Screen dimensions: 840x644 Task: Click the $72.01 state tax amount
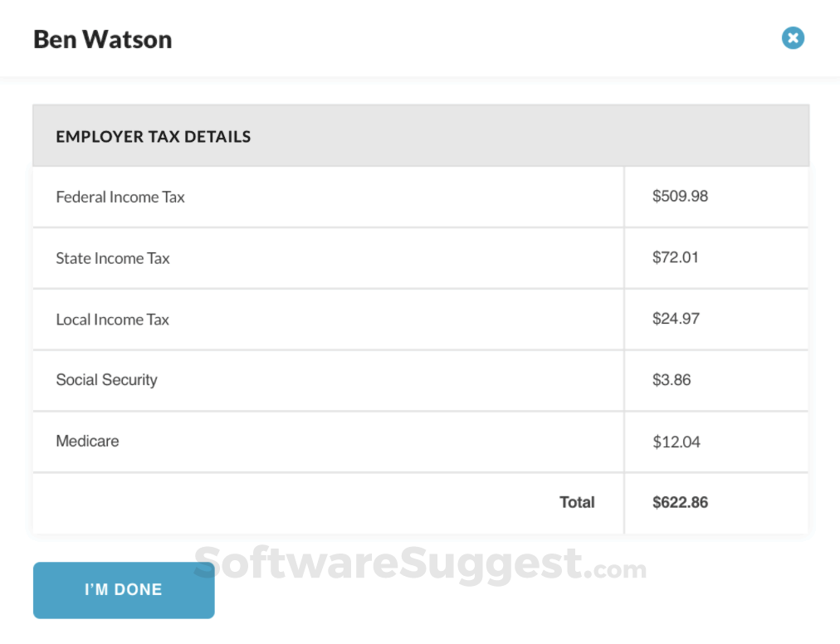point(676,257)
